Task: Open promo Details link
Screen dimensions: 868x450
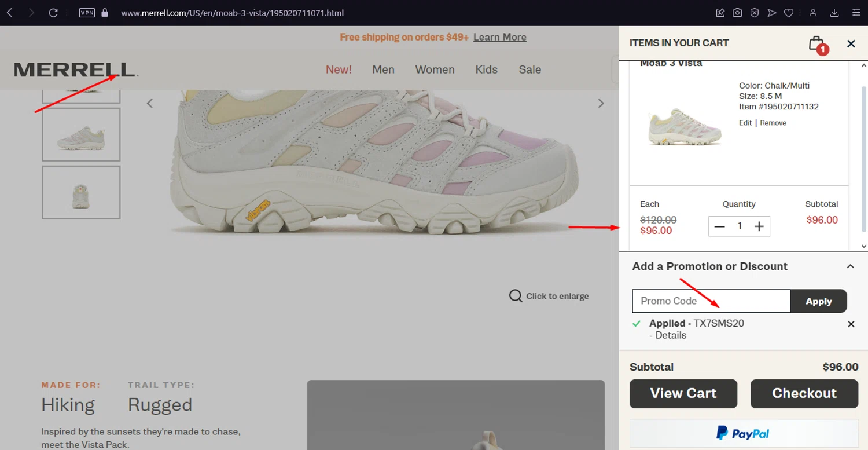Action: (x=671, y=335)
